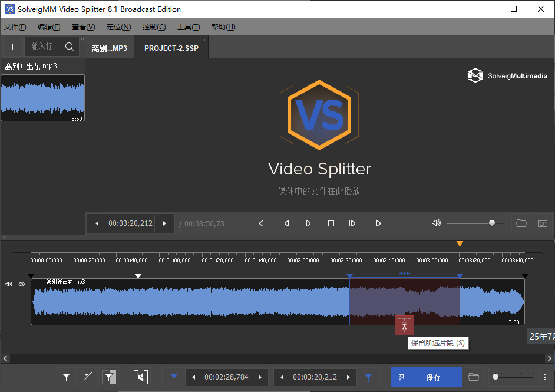Click the plus icon to add a media file
This screenshot has width=555, height=392.
click(12, 47)
